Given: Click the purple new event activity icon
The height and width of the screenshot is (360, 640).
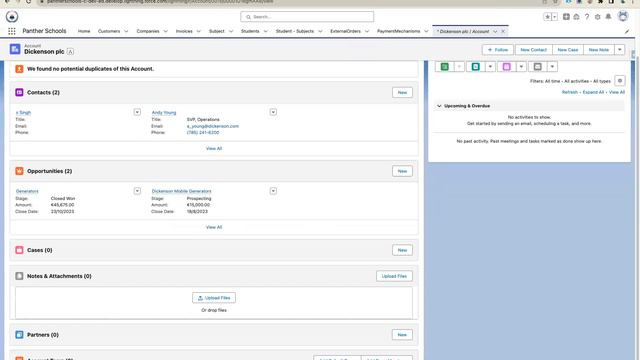Looking at the screenshot, I should pyautogui.click(x=507, y=67).
